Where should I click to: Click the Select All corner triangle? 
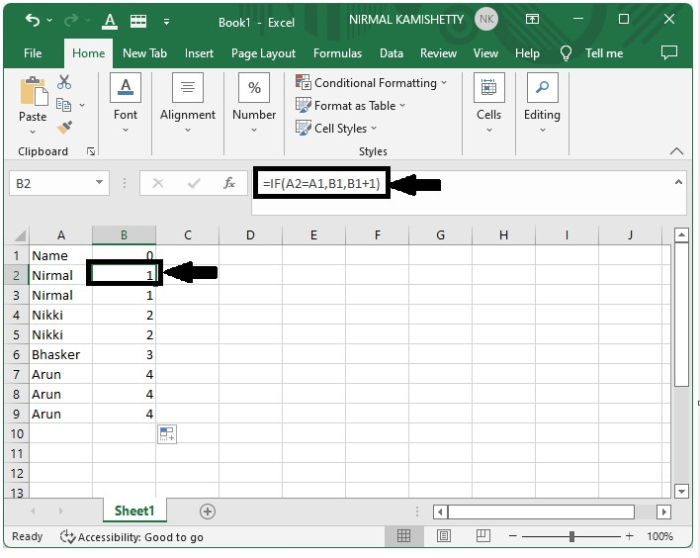(x=19, y=235)
